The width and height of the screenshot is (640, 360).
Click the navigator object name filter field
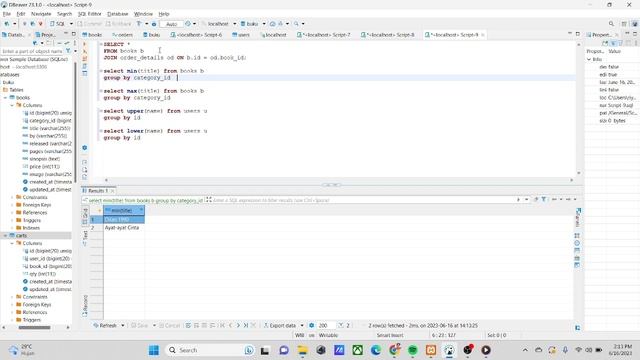pyautogui.click(x=32, y=51)
